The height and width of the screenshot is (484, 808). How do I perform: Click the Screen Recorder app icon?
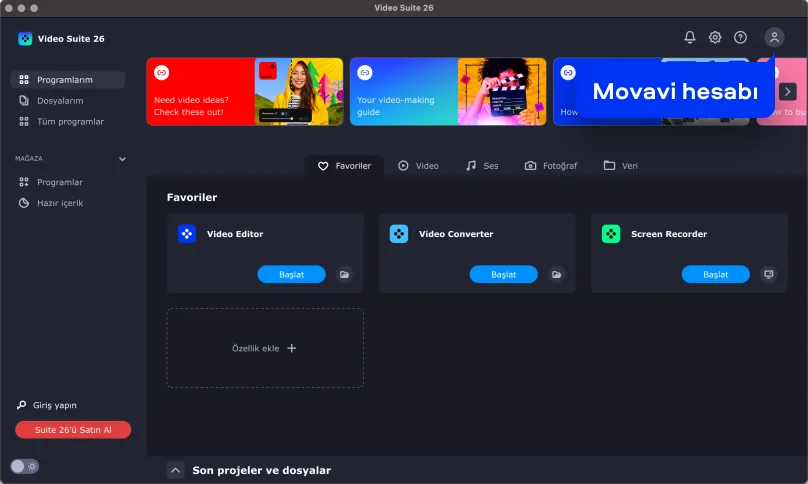click(x=611, y=234)
